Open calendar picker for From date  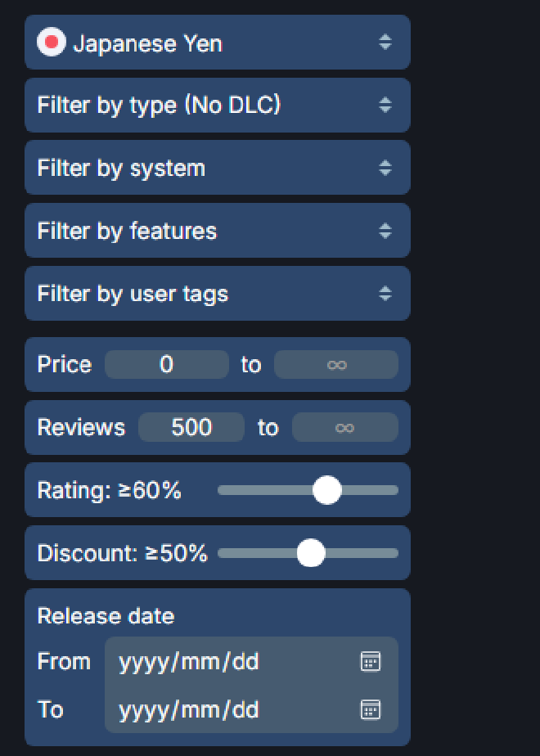(371, 662)
